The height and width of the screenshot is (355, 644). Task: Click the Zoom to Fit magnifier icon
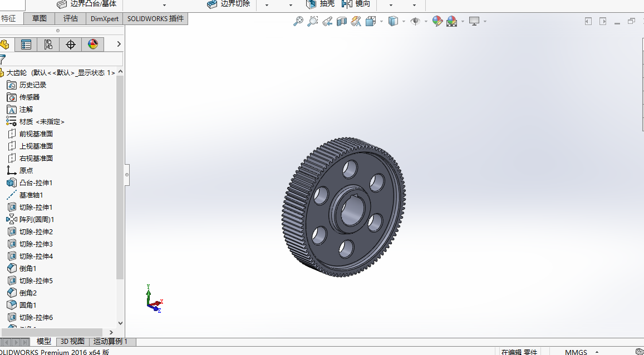298,21
